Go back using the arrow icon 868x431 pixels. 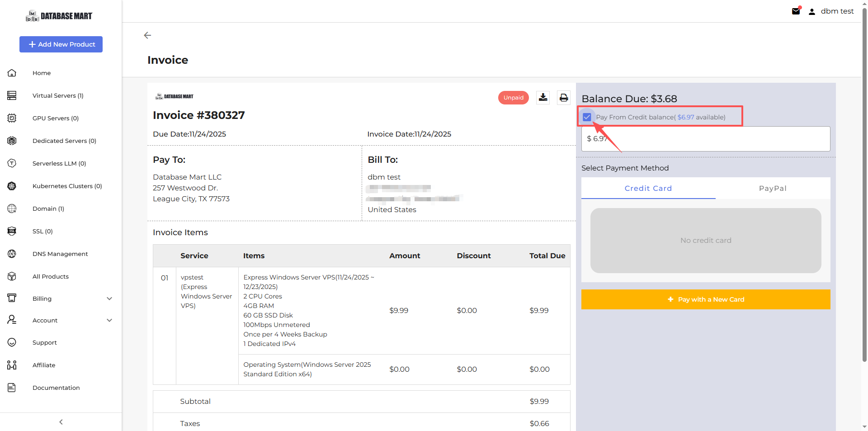click(x=147, y=35)
